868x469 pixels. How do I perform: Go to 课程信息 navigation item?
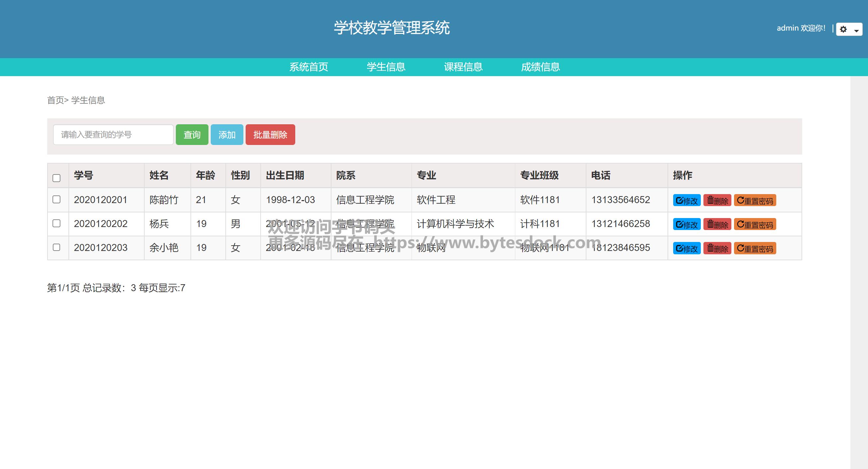pyautogui.click(x=463, y=67)
